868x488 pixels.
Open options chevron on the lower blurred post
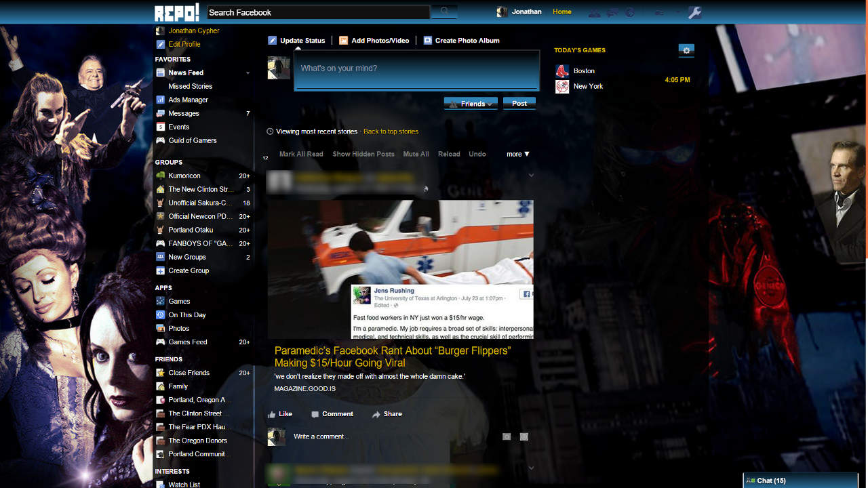point(531,468)
